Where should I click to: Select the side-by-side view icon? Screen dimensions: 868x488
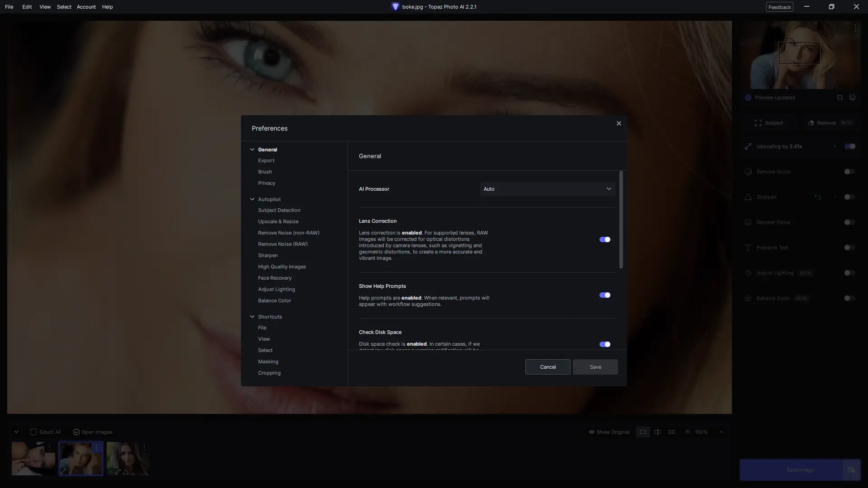click(x=672, y=432)
